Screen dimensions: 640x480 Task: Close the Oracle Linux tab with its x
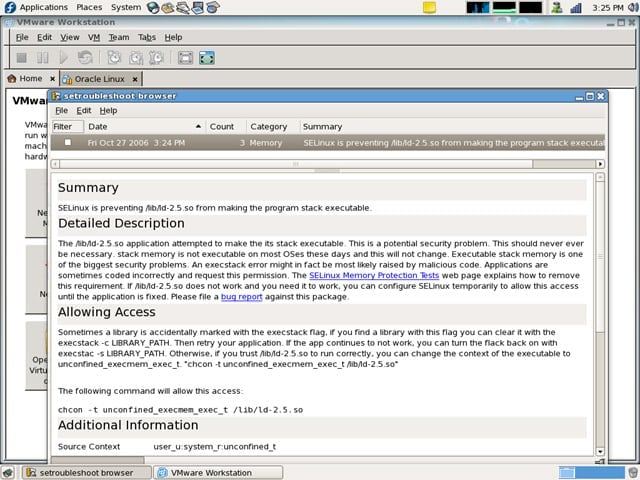click(135, 79)
